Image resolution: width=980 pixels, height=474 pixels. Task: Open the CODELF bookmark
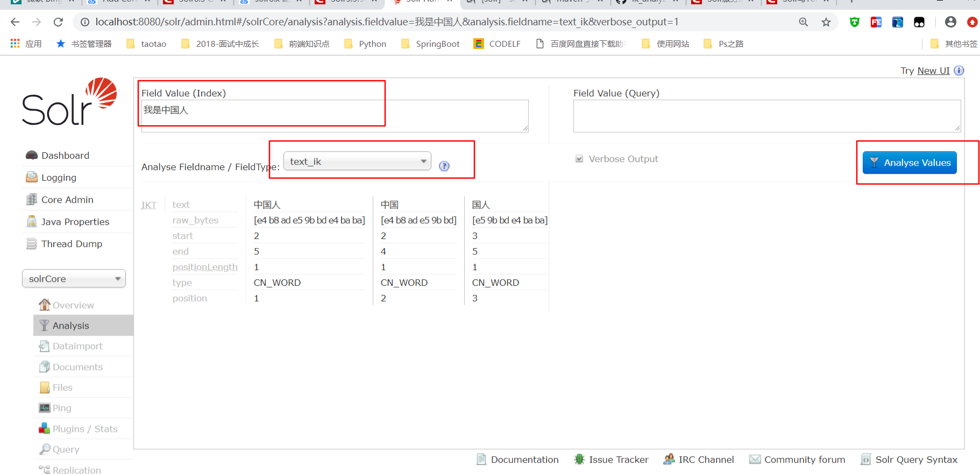pyautogui.click(x=497, y=44)
